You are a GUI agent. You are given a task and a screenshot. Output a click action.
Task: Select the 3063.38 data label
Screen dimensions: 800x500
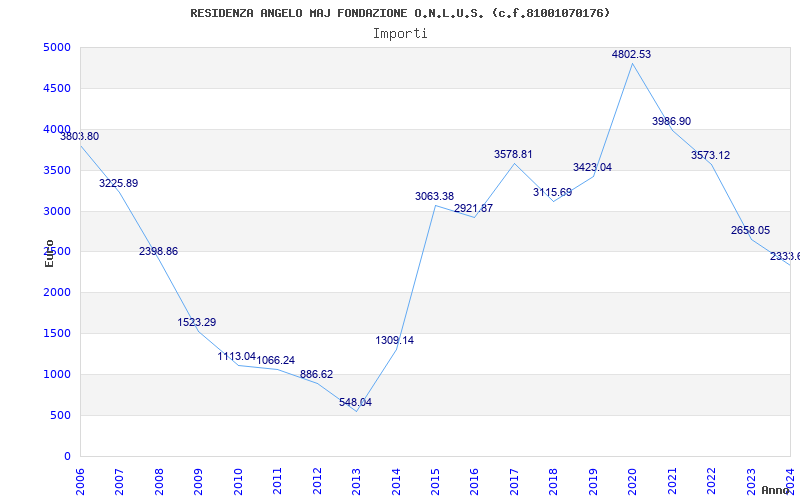tap(434, 196)
